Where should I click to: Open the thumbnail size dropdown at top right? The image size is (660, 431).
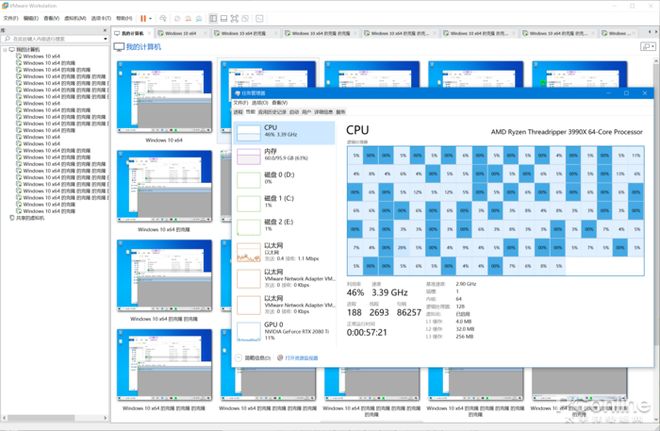click(x=648, y=46)
